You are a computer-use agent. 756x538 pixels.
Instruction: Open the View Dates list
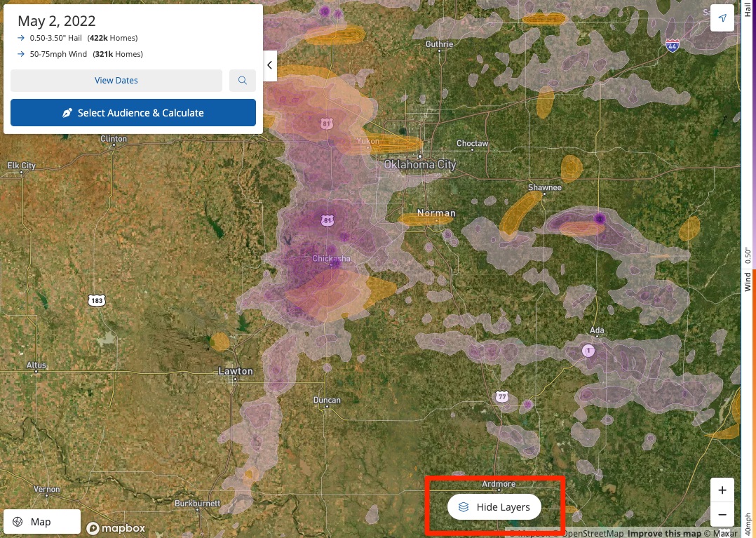116,81
